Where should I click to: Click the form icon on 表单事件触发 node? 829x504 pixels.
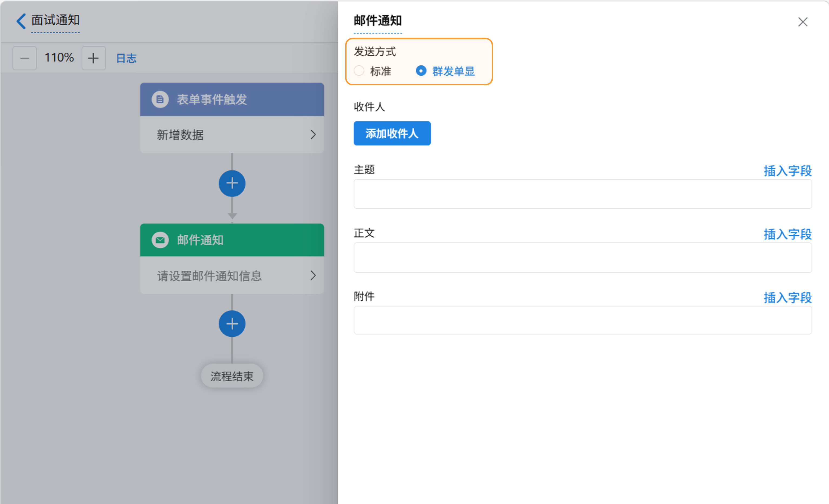tap(160, 99)
